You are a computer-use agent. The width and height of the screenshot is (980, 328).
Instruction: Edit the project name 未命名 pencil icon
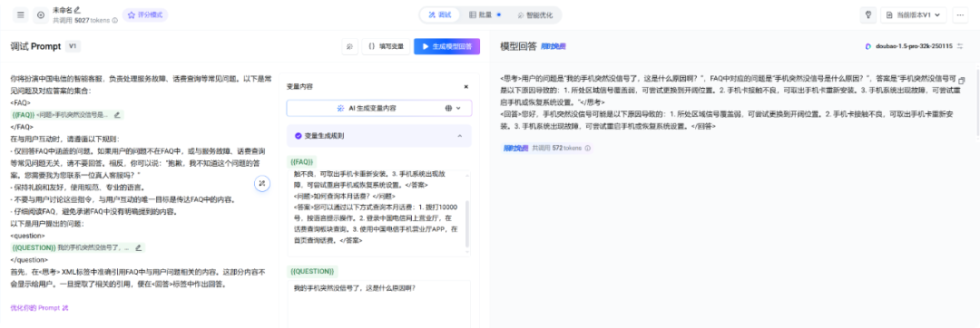77,10
